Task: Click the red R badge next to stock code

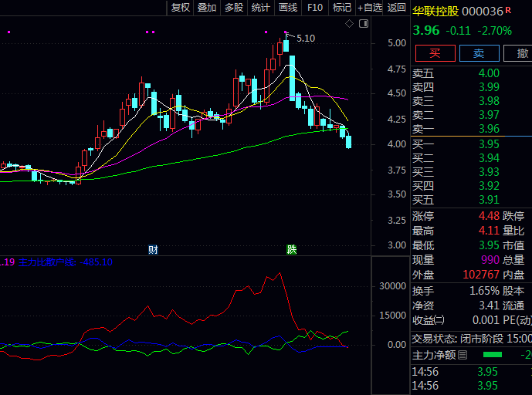Action: (x=508, y=10)
